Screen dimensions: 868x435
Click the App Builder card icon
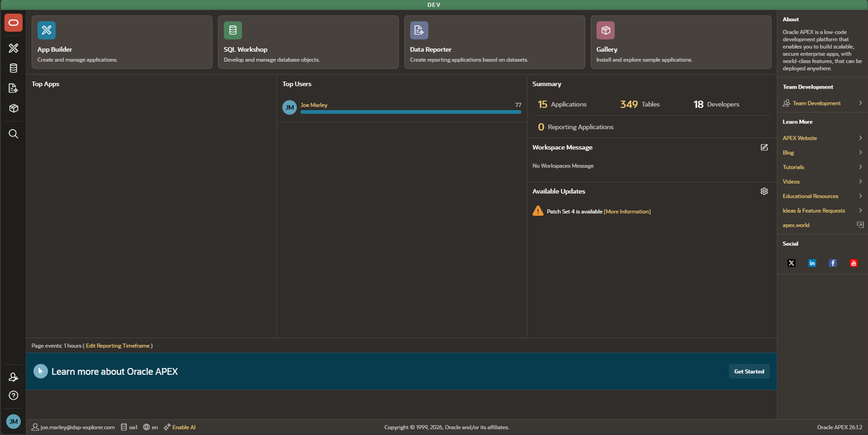(x=47, y=30)
